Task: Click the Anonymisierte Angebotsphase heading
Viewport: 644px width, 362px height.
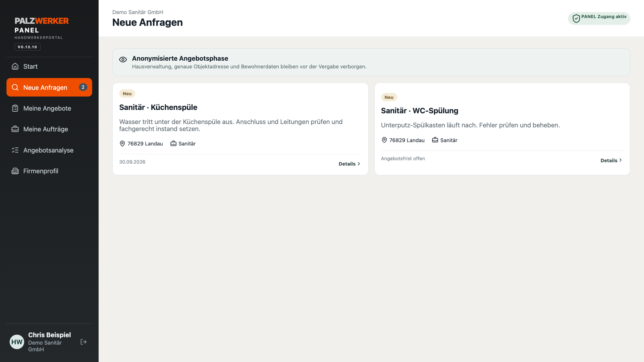Action: [180, 58]
